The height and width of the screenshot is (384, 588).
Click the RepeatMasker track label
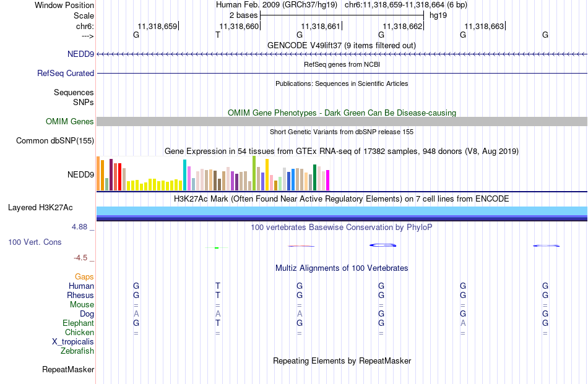click(68, 369)
